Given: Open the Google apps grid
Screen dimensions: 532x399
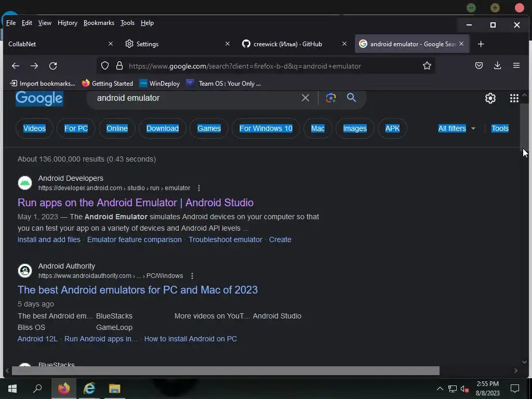Looking at the screenshot, I should (514, 98).
